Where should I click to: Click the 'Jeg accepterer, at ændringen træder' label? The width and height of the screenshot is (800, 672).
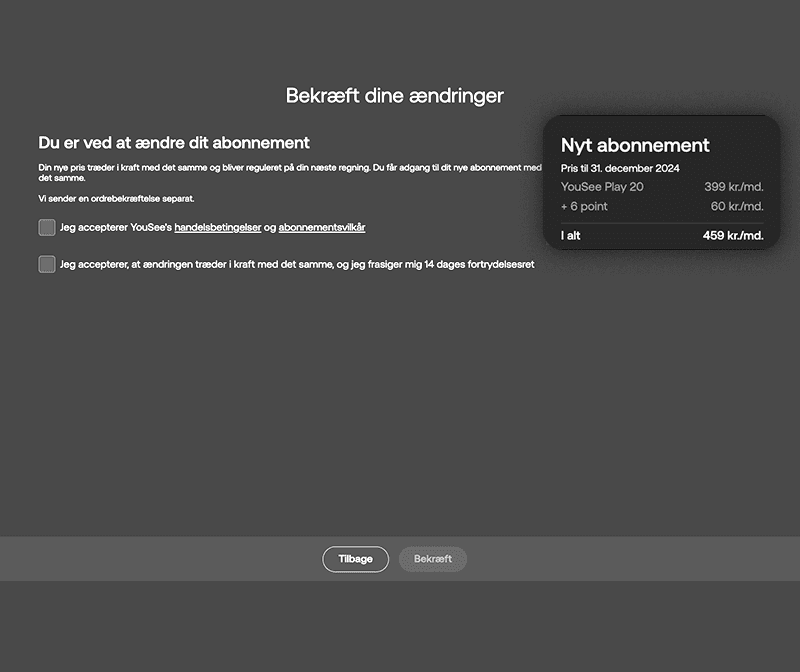point(297,265)
